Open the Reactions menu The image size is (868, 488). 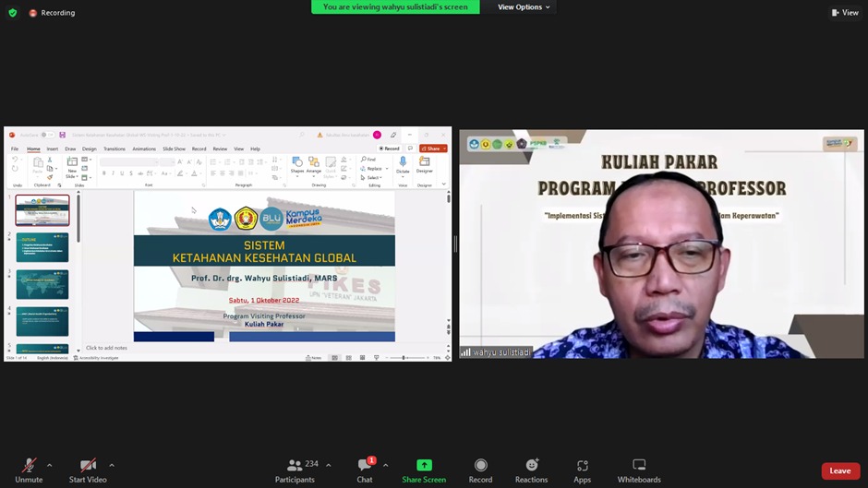[x=531, y=470]
